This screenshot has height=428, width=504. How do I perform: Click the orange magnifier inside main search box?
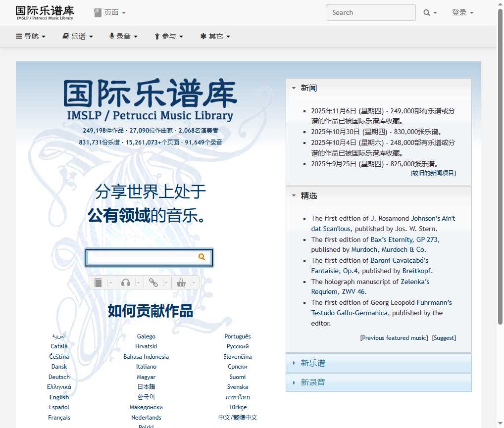[202, 257]
